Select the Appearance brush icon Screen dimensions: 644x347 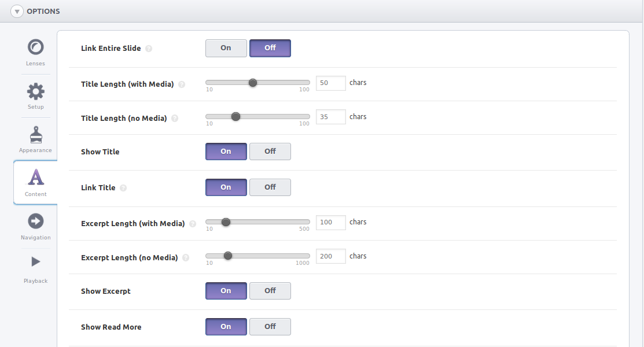pos(36,135)
